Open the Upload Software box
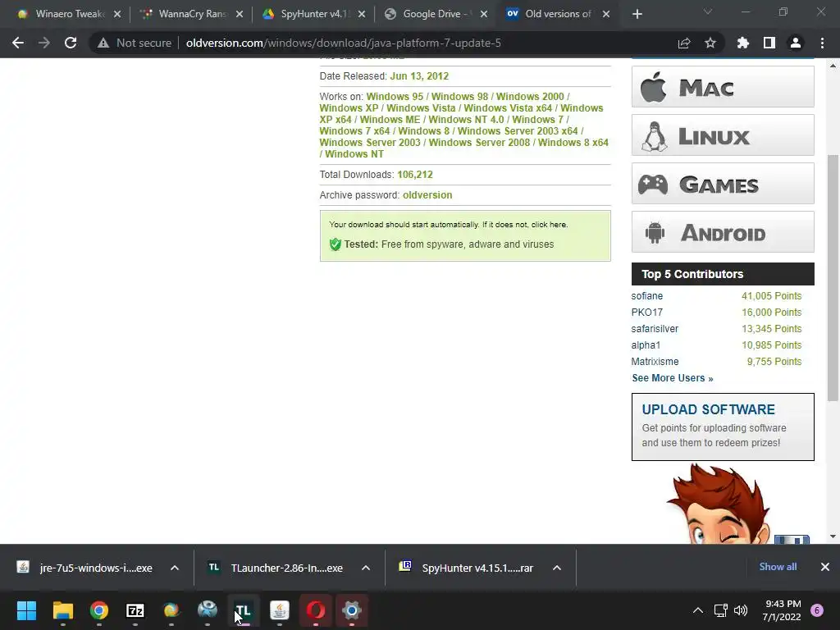 723,427
